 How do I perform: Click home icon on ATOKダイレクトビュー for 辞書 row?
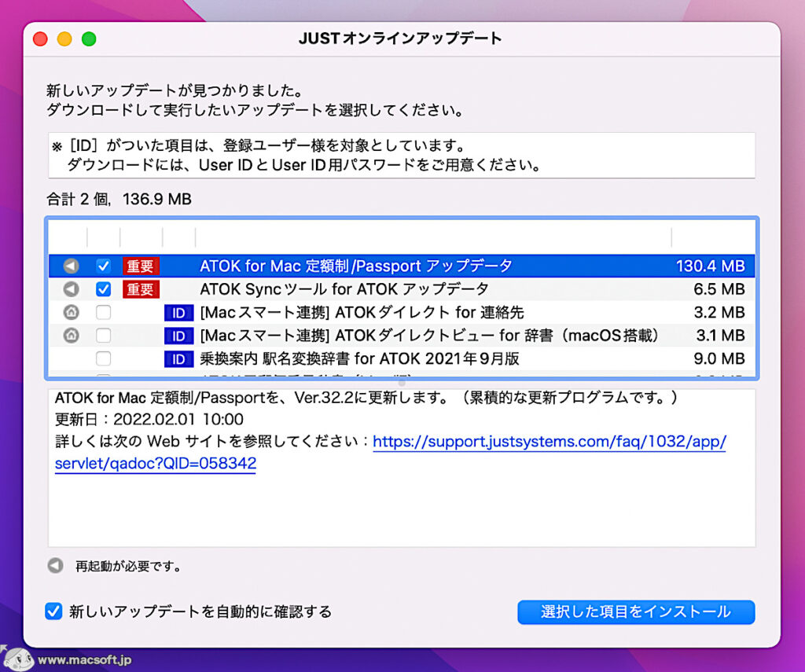coord(71,336)
